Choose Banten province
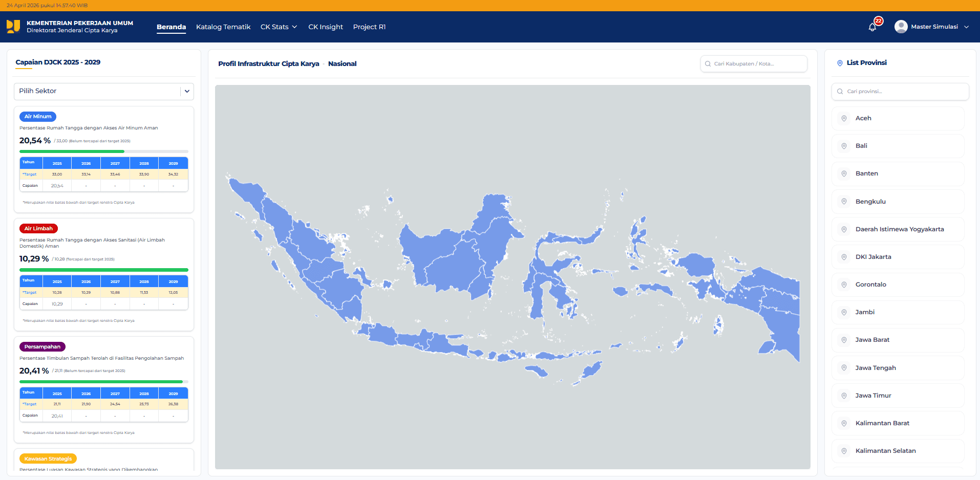Image resolution: width=980 pixels, height=480 pixels. pos(898,173)
